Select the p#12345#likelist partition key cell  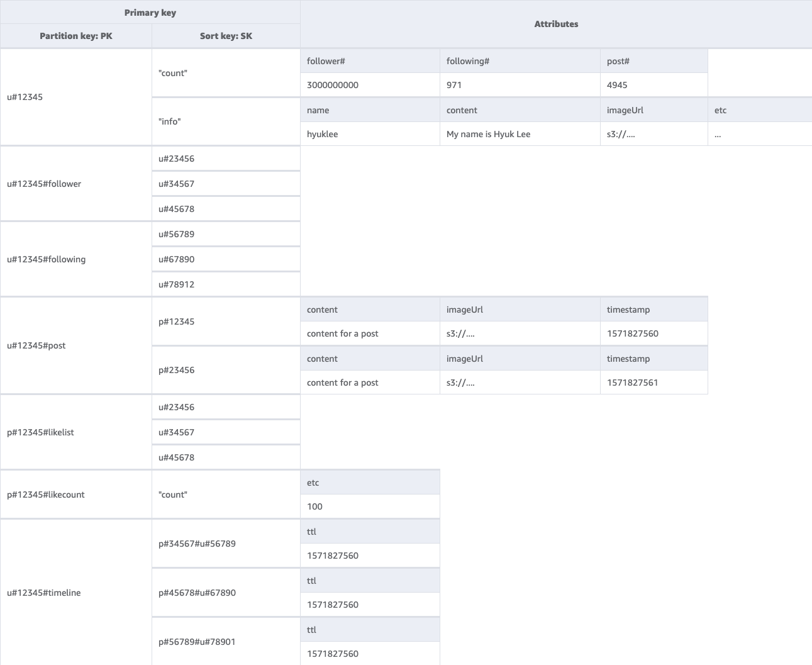pyautogui.click(x=40, y=432)
